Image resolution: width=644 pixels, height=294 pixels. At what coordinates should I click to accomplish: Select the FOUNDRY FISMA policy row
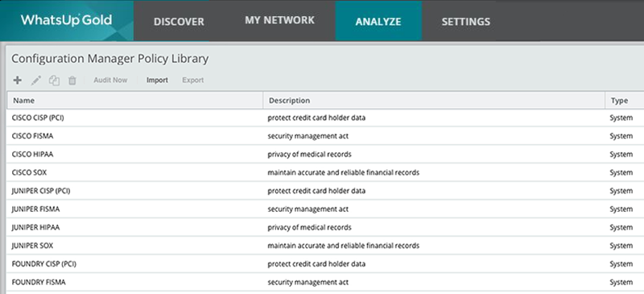(325, 282)
